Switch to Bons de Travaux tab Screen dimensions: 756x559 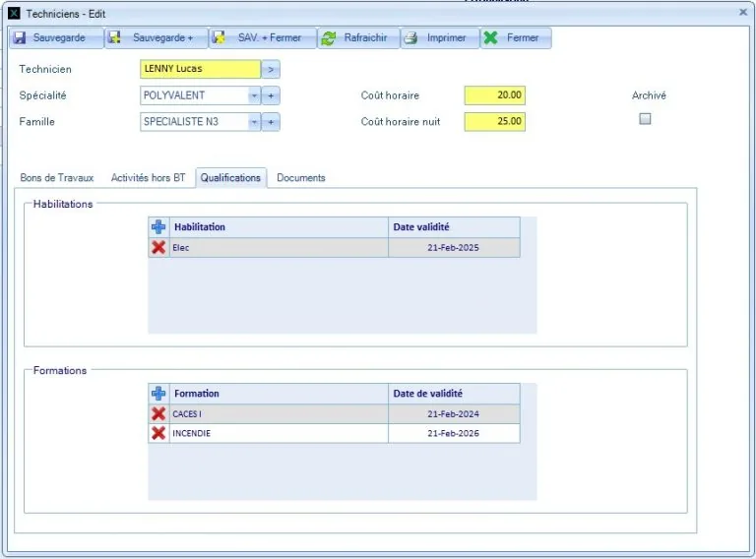pyautogui.click(x=57, y=178)
